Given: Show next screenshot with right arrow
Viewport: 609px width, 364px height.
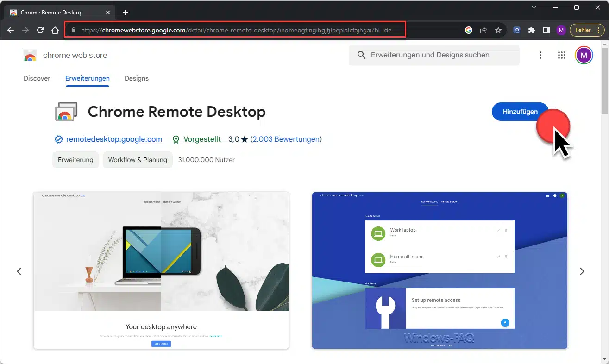Looking at the screenshot, I should click(x=582, y=271).
